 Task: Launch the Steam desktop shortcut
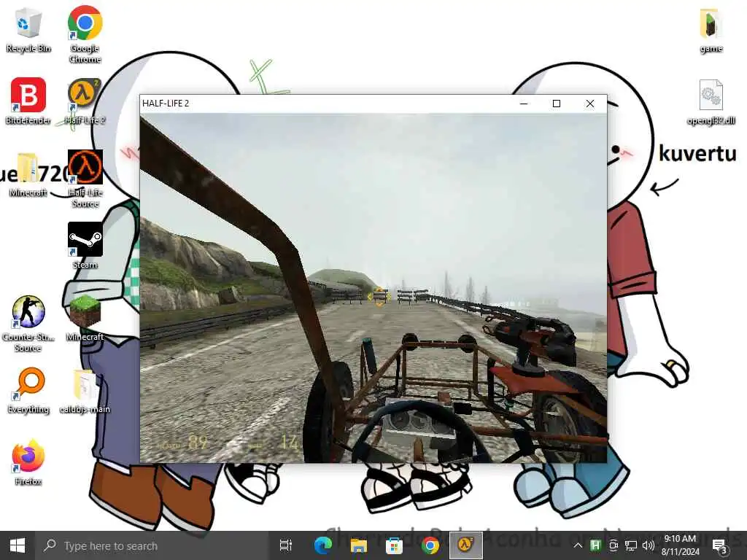85,246
